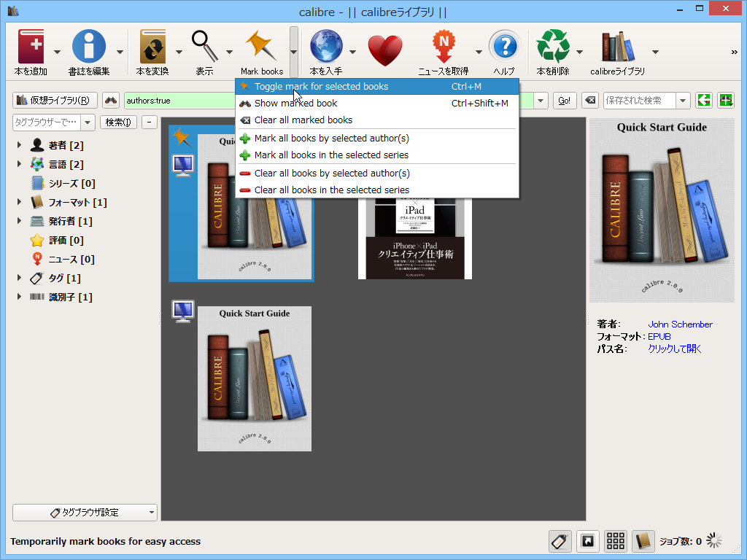The image size is (747, 560).
Task: Expand the Authors [2] tree node
Action: tap(19, 145)
